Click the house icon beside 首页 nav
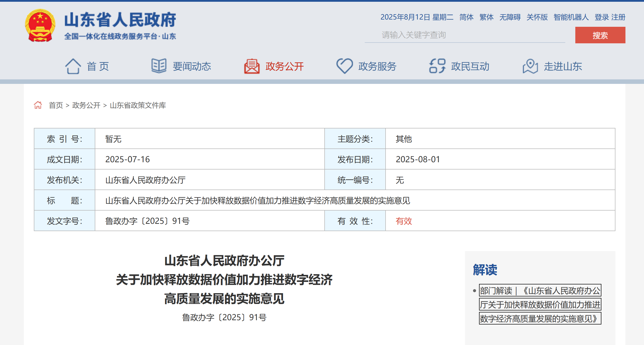This screenshot has width=644, height=345. pos(73,66)
